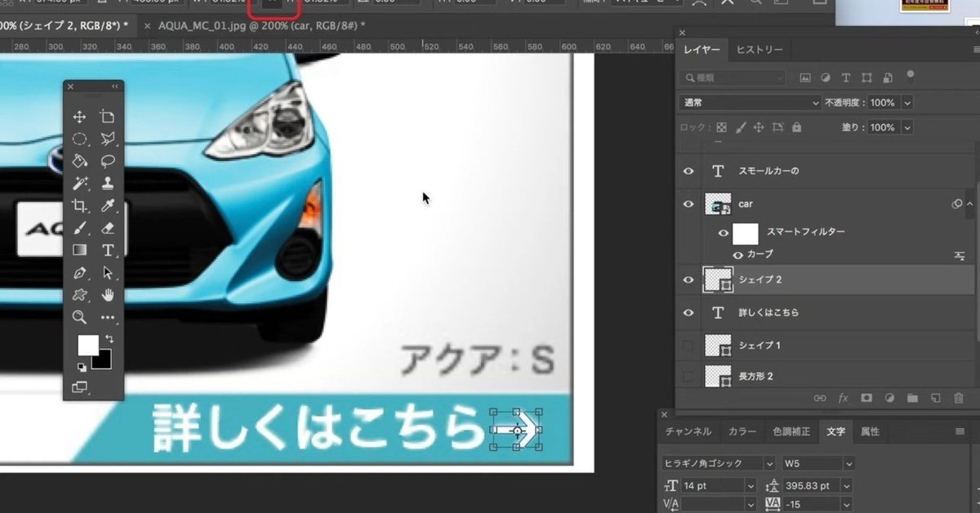
Task: Open the -15 tracking dropdown
Action: (x=847, y=506)
